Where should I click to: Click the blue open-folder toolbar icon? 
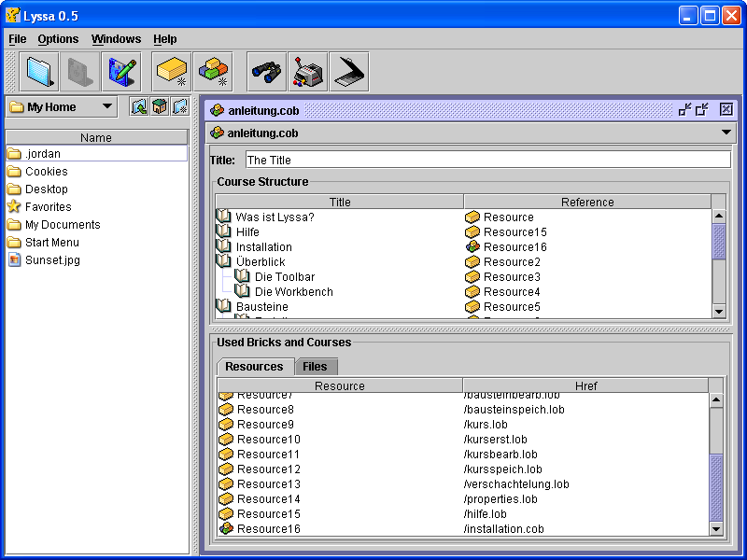(39, 72)
